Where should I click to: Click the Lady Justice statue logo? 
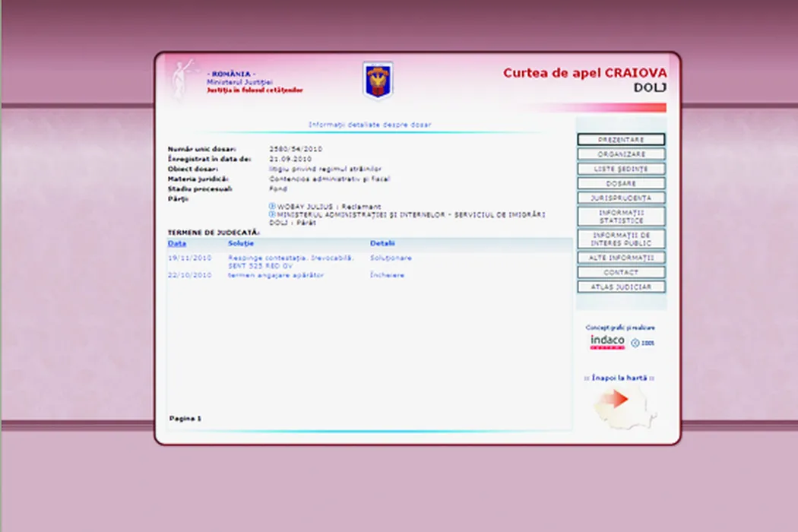[180, 81]
